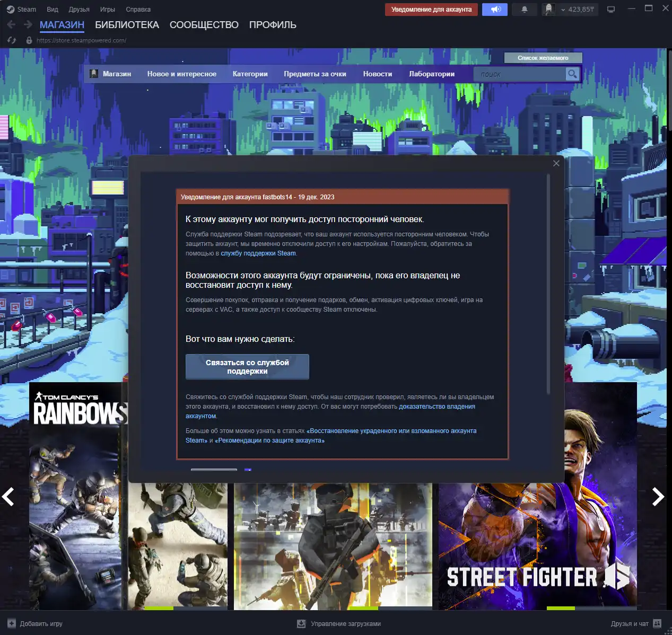672x635 pixels.
Task: Open the Новости store link
Action: [x=378, y=74]
